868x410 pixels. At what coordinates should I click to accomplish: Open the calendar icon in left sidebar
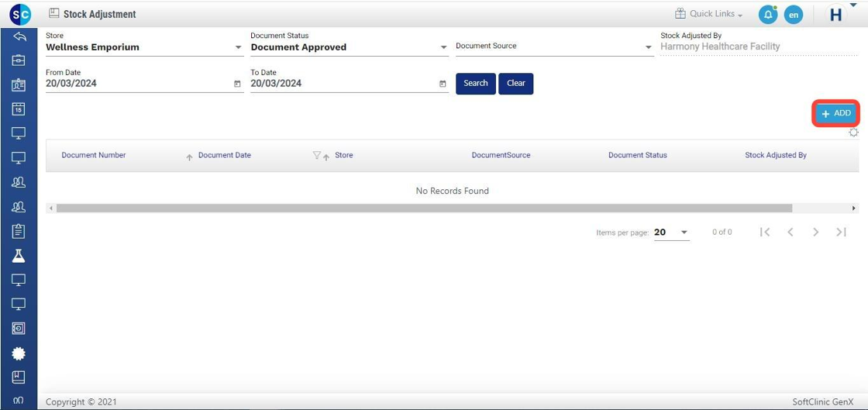(x=19, y=109)
